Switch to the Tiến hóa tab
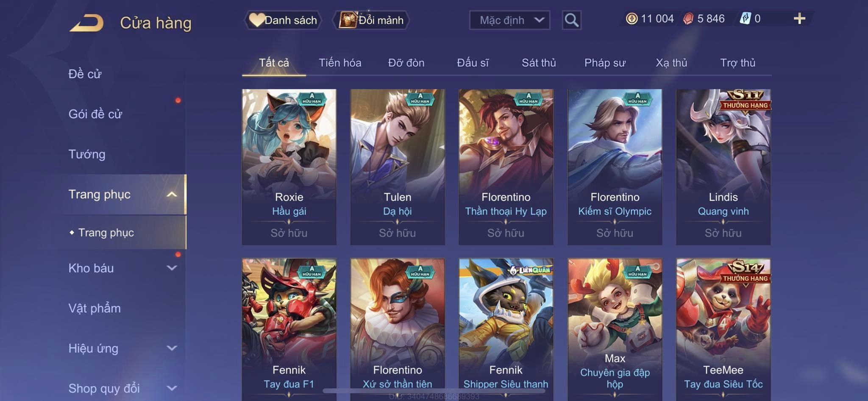The width and height of the screenshot is (868, 401). point(340,63)
